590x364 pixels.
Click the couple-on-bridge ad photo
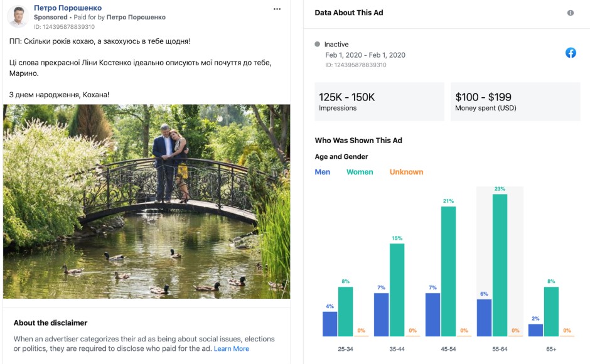(146, 201)
